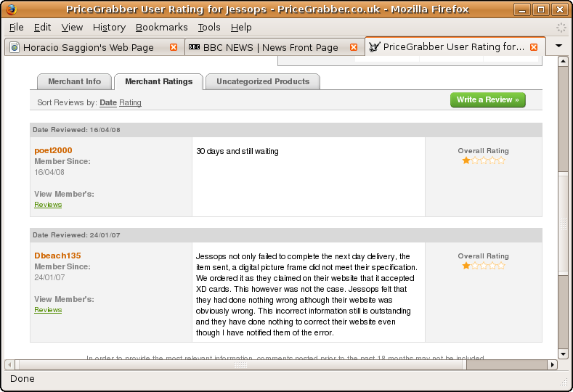Minimize the Firefox window
The image size is (573, 392).
click(x=522, y=9)
